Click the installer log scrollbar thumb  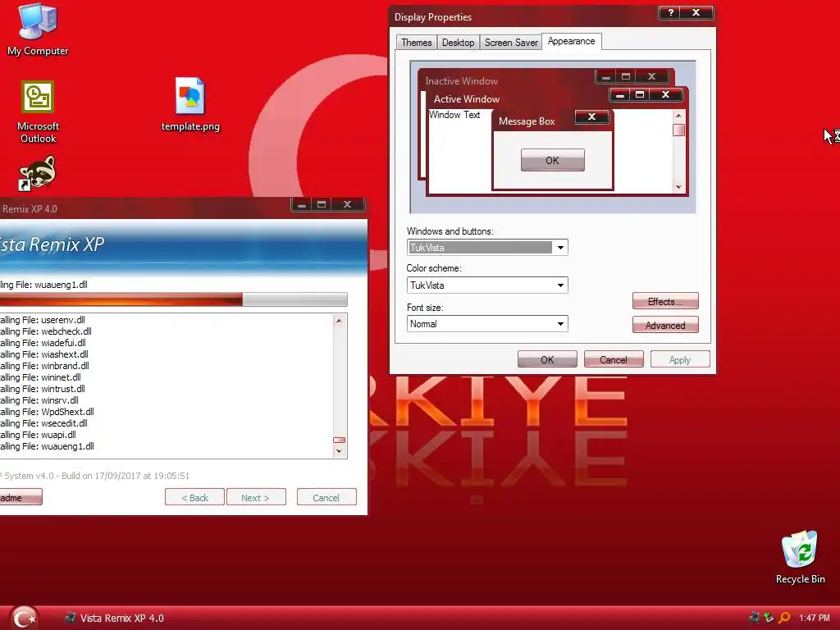(339, 440)
